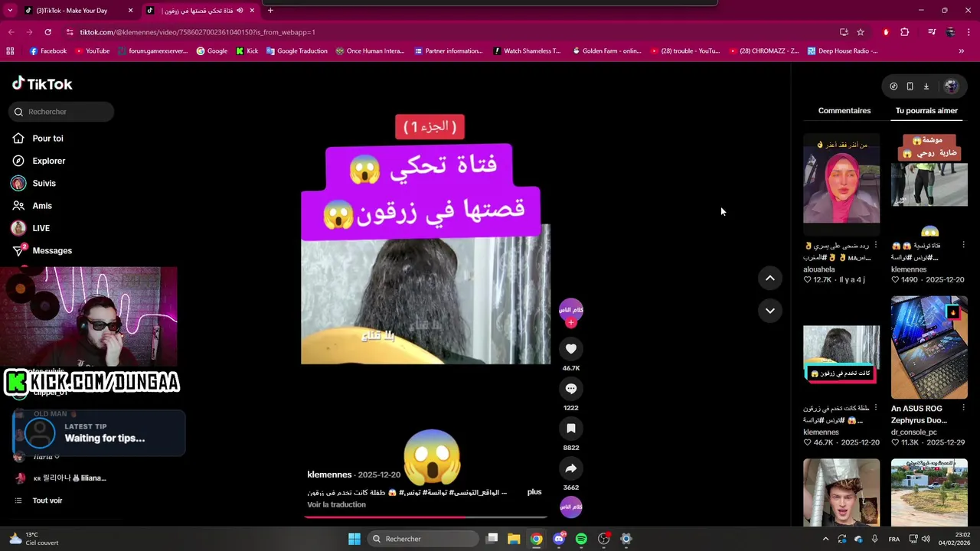
Task: Open a new browser tab
Action: pyautogui.click(x=270, y=11)
